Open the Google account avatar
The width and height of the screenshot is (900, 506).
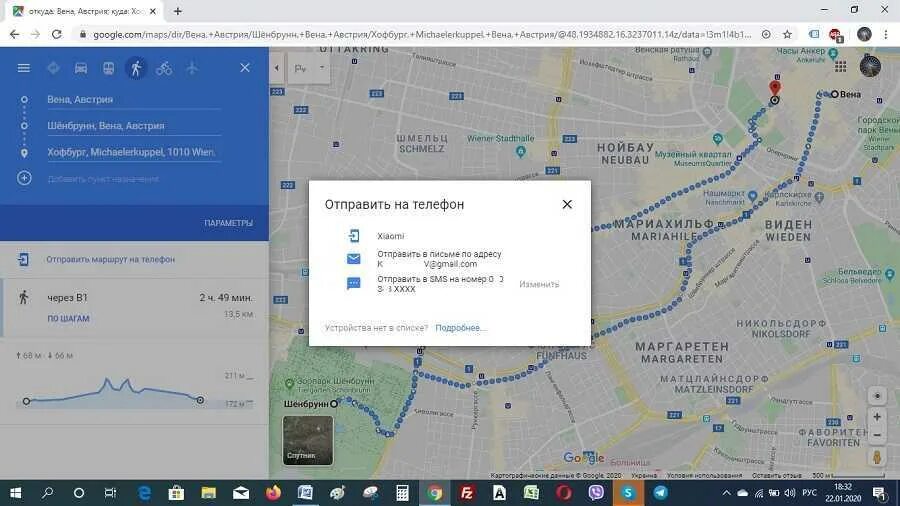click(870, 67)
